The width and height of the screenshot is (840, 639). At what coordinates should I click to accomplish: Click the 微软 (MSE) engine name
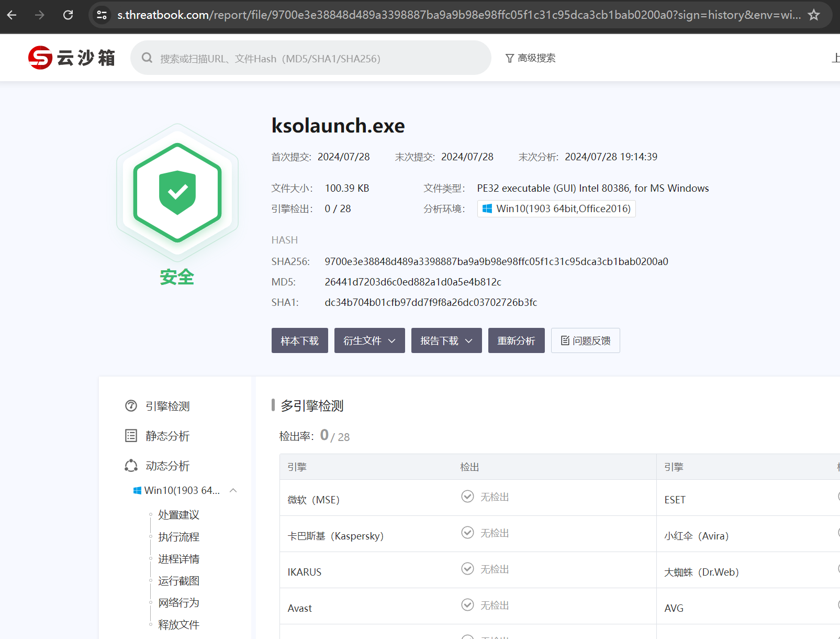point(313,500)
